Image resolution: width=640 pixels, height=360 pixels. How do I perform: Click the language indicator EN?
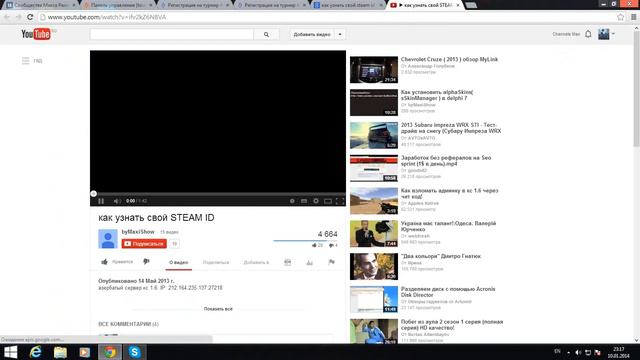(557, 352)
